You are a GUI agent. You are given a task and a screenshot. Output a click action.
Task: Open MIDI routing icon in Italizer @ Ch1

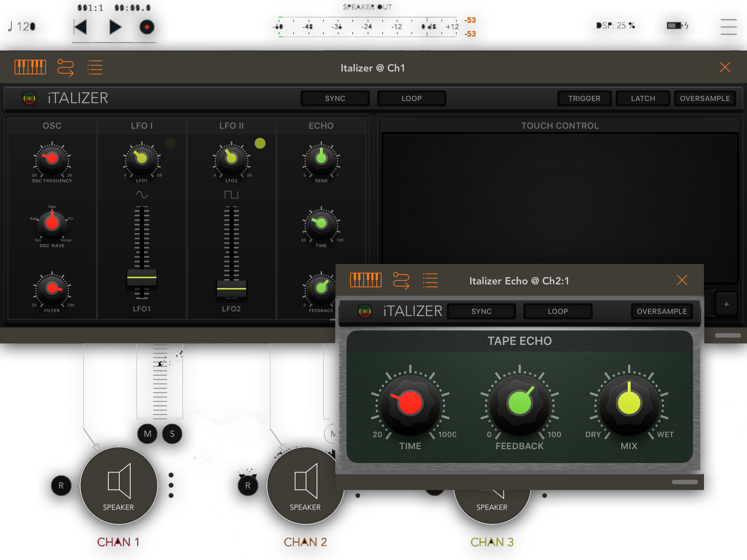pos(66,68)
